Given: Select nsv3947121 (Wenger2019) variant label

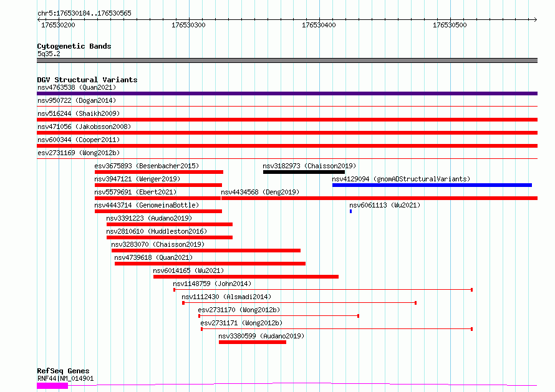Looking at the screenshot, I should 137,179.
